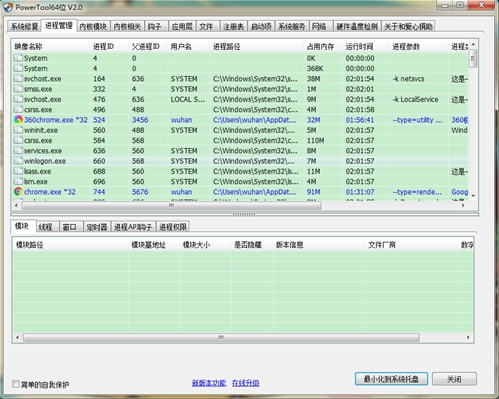Click the 最小化到系统托盘 button

(391, 379)
